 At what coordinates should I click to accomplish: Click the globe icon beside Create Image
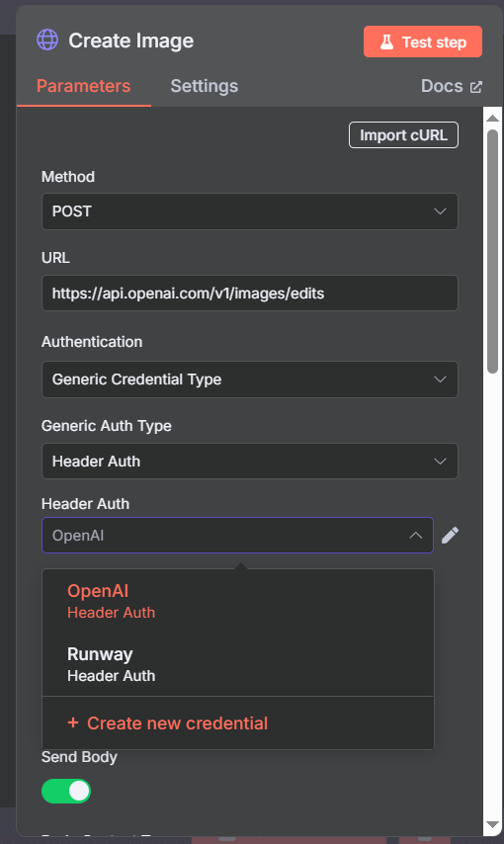tap(47, 41)
